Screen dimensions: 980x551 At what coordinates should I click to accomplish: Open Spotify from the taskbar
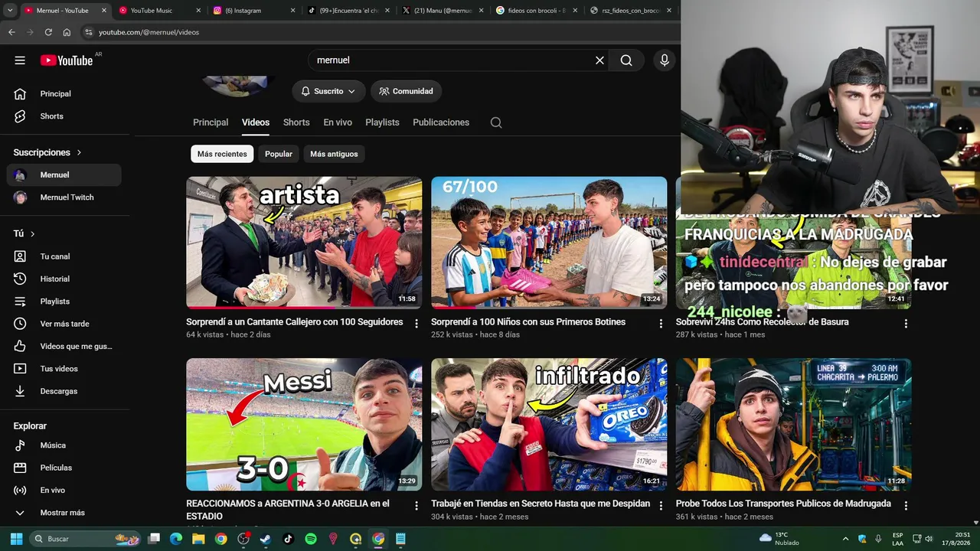pyautogui.click(x=311, y=539)
